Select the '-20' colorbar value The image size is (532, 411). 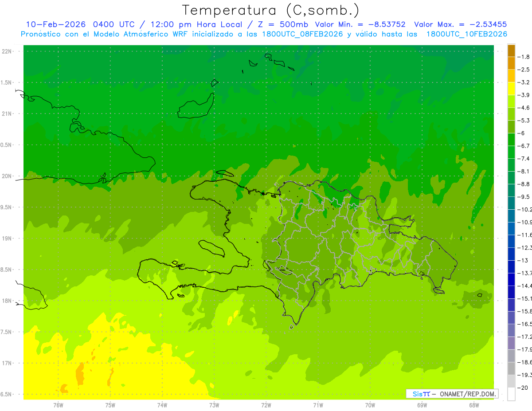tap(523, 388)
